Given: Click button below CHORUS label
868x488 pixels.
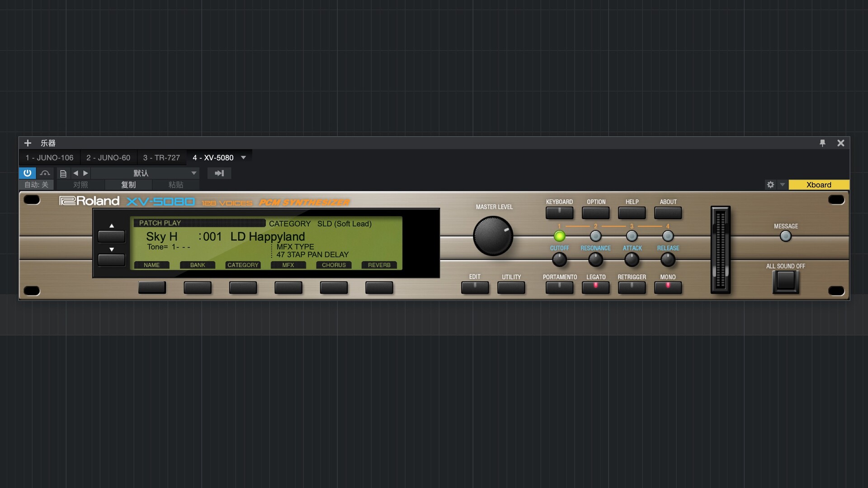Looking at the screenshot, I should pyautogui.click(x=334, y=287).
